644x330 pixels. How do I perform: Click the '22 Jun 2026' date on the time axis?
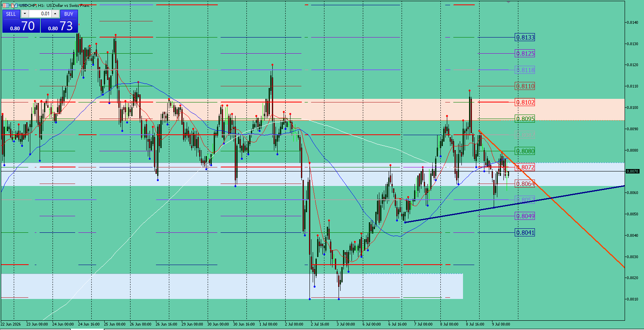(11, 324)
